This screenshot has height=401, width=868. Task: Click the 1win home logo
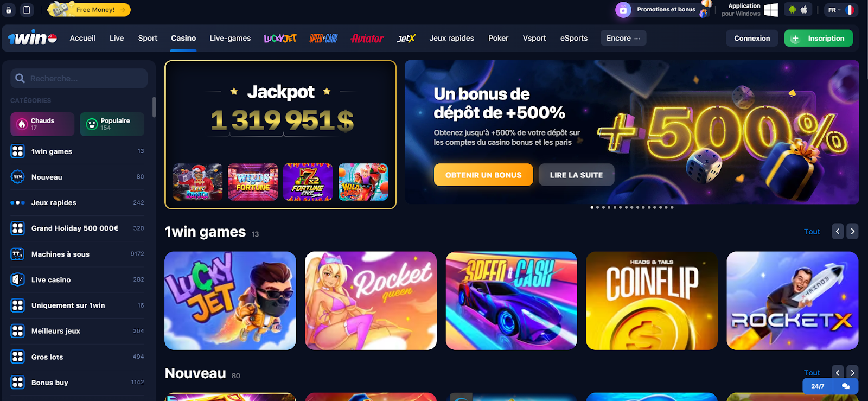[32, 38]
